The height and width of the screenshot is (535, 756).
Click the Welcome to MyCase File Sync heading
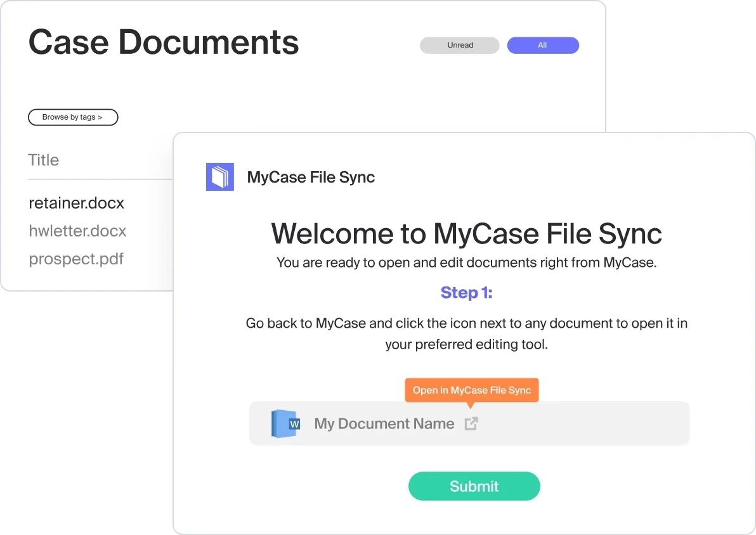466,234
